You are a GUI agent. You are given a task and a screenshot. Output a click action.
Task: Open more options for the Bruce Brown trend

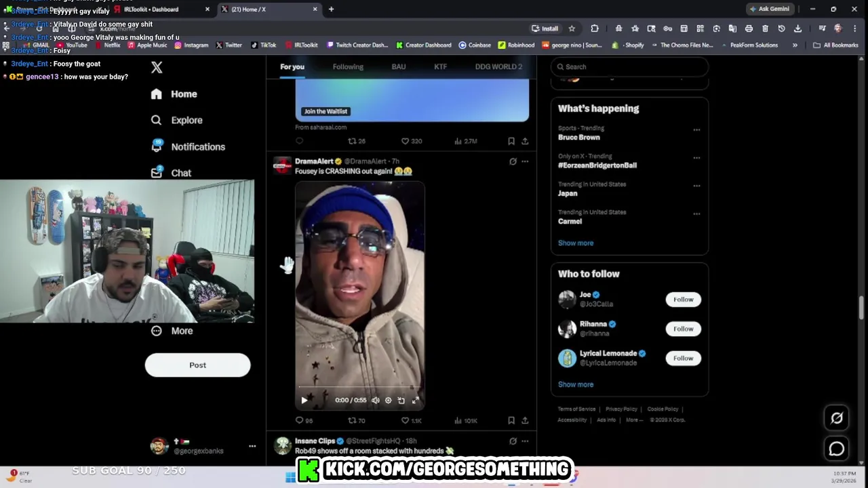696,129
